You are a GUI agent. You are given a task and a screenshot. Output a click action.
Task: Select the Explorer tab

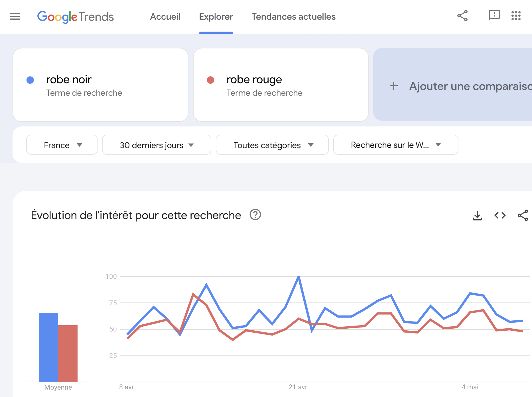click(216, 17)
